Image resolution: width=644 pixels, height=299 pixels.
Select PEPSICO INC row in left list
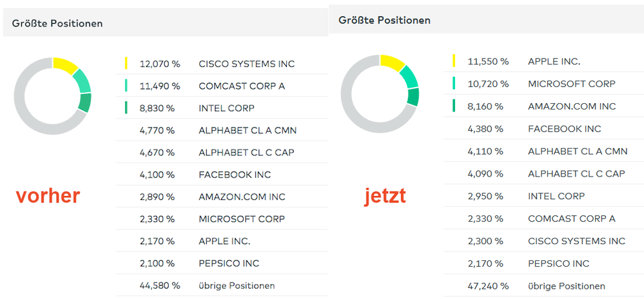pyautogui.click(x=229, y=263)
